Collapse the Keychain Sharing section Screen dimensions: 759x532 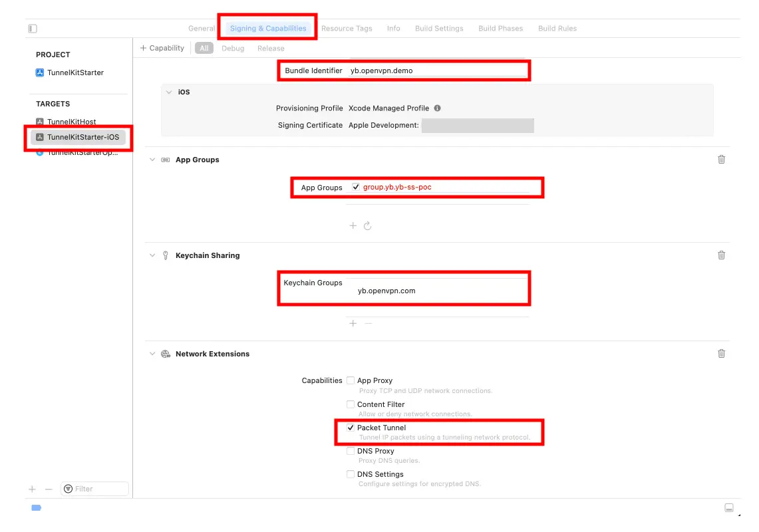point(152,255)
